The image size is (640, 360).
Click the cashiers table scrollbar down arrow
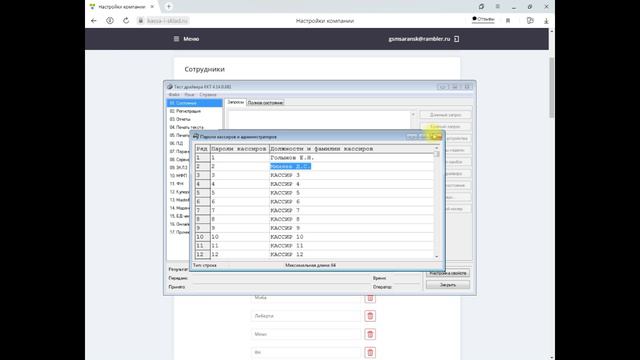click(x=437, y=256)
